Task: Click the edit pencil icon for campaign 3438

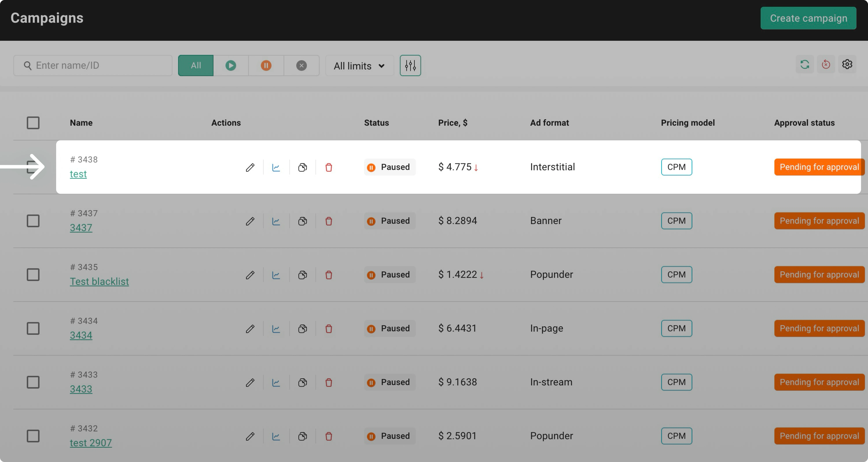Action: 250,167
